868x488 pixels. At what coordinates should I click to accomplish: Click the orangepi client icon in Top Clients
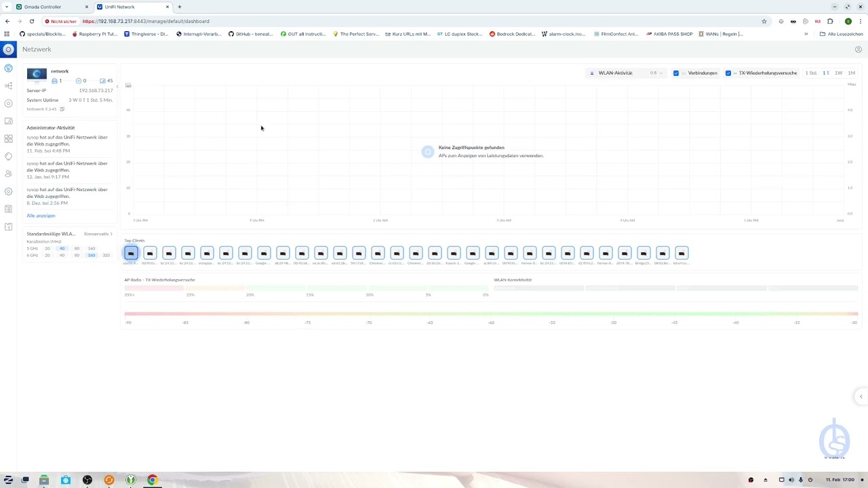tap(207, 253)
